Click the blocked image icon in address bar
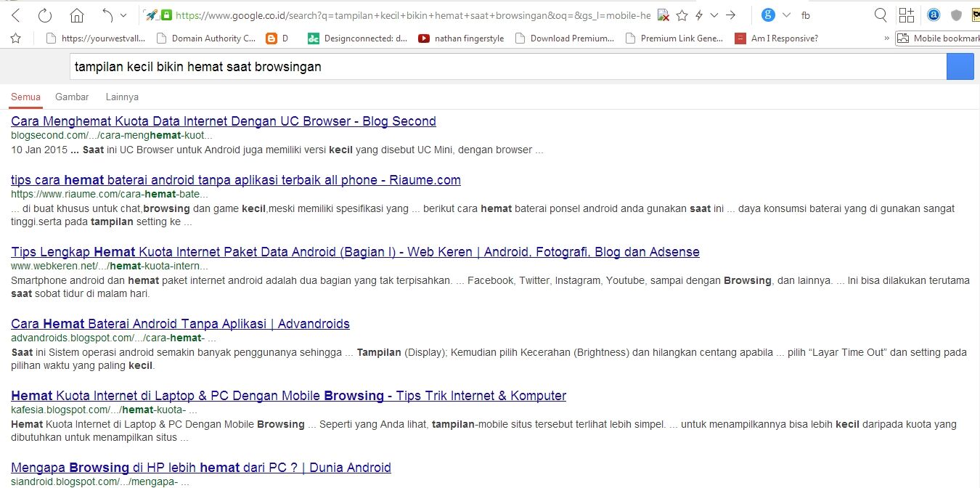Image resolution: width=980 pixels, height=488 pixels. pos(663,15)
